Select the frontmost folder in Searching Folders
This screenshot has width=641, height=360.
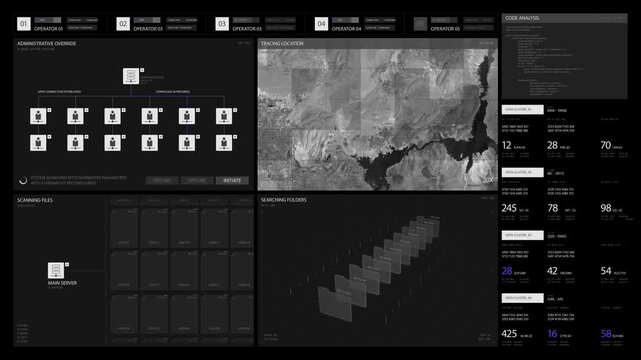pyautogui.click(x=335, y=304)
